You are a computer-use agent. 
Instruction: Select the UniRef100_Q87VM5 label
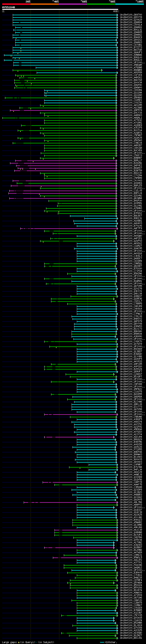click(x=131, y=286)
